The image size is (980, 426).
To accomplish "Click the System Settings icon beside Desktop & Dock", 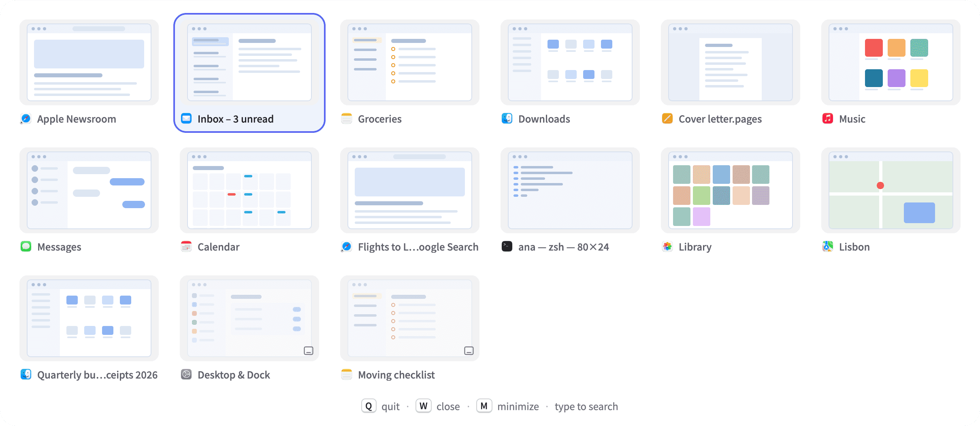I will coord(186,375).
